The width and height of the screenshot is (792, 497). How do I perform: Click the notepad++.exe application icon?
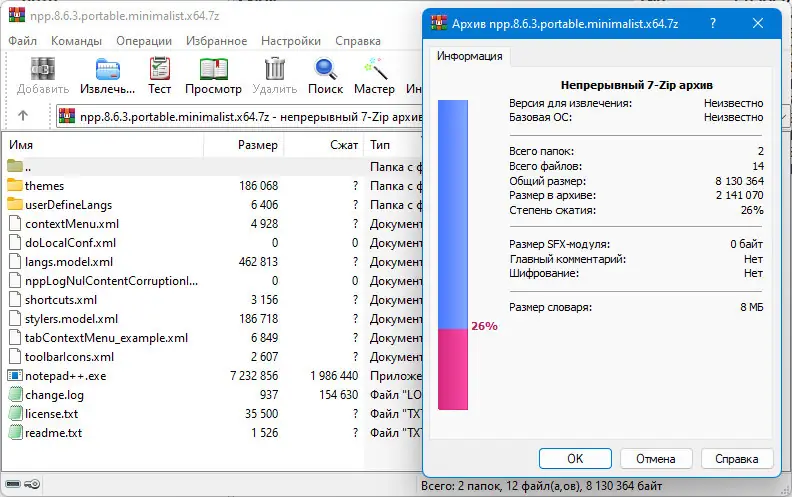[15, 375]
